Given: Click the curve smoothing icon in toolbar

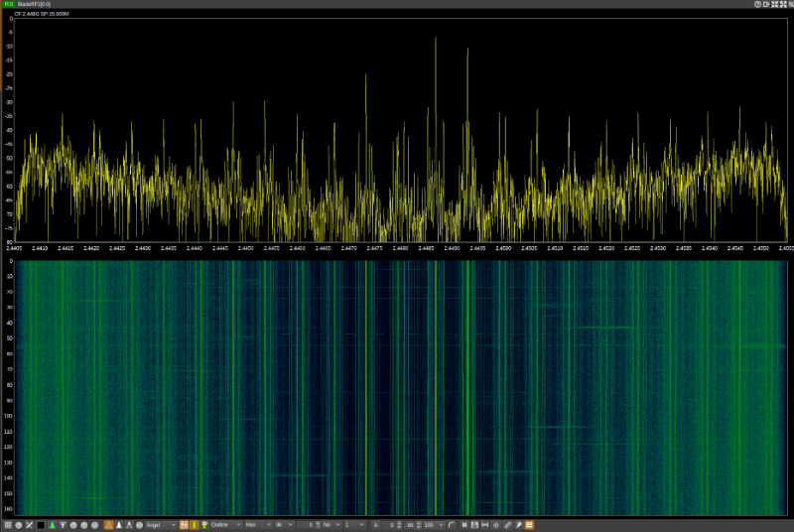Looking at the screenshot, I should (x=451, y=524).
